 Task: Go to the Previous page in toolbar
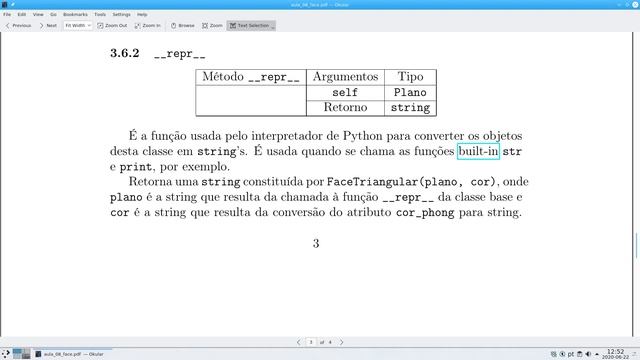[x=18, y=25]
